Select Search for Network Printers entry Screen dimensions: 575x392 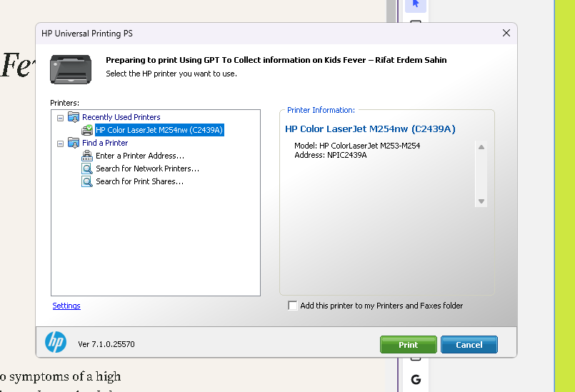pos(147,169)
